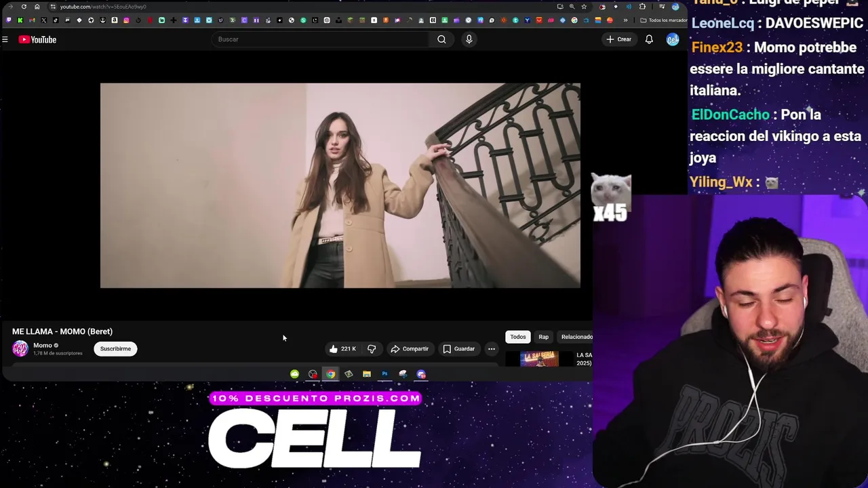868x488 pixels.
Task: Open Chrome from the taskbar
Action: (x=330, y=374)
